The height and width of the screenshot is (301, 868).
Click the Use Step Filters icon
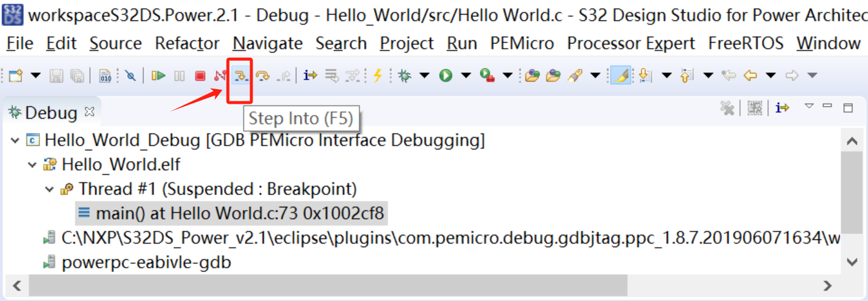(x=353, y=75)
